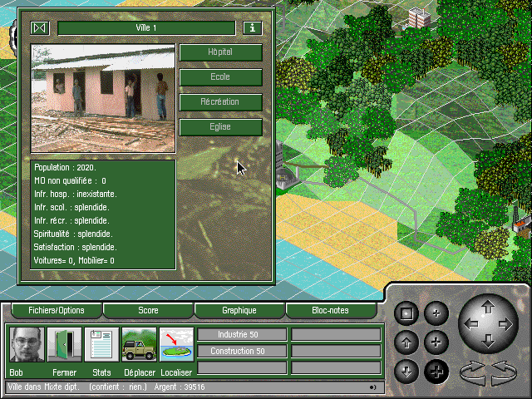Click the Argent : 39516 status text
532x399 pixels.
pos(180,387)
